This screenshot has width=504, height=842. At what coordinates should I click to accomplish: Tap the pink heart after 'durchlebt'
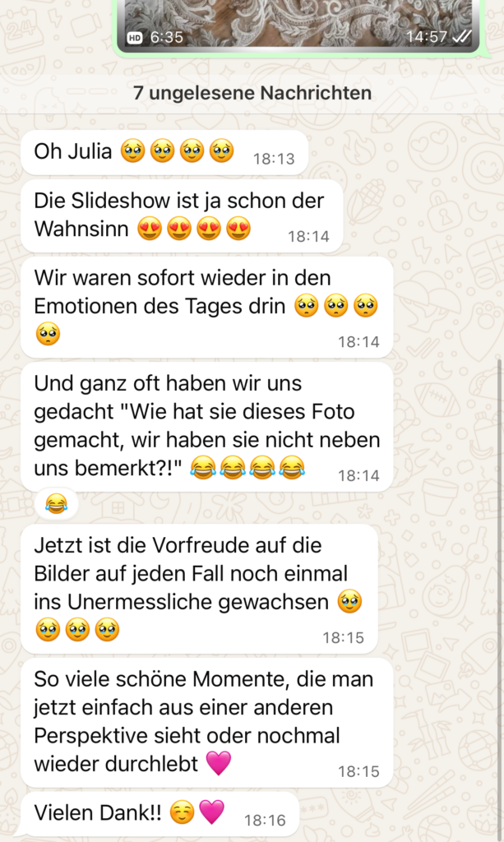tap(219, 763)
